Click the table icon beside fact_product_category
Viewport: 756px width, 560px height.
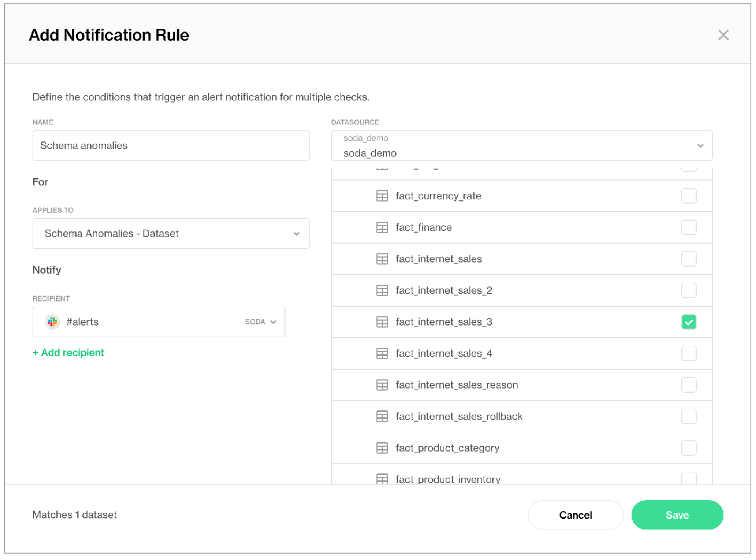pos(382,448)
